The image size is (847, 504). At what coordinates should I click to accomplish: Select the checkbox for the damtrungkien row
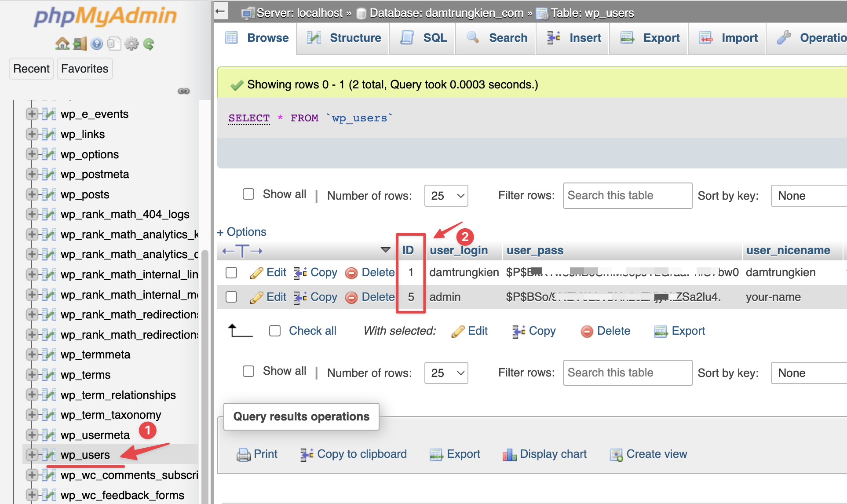231,273
